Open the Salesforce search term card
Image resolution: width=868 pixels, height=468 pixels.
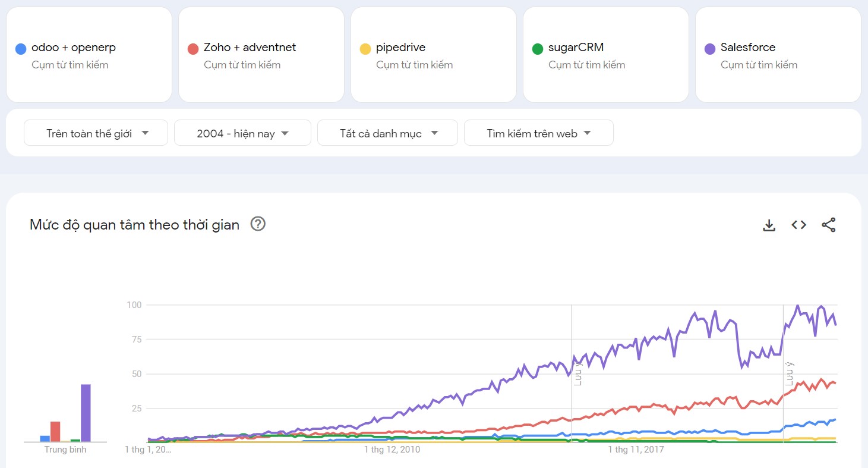(x=778, y=55)
